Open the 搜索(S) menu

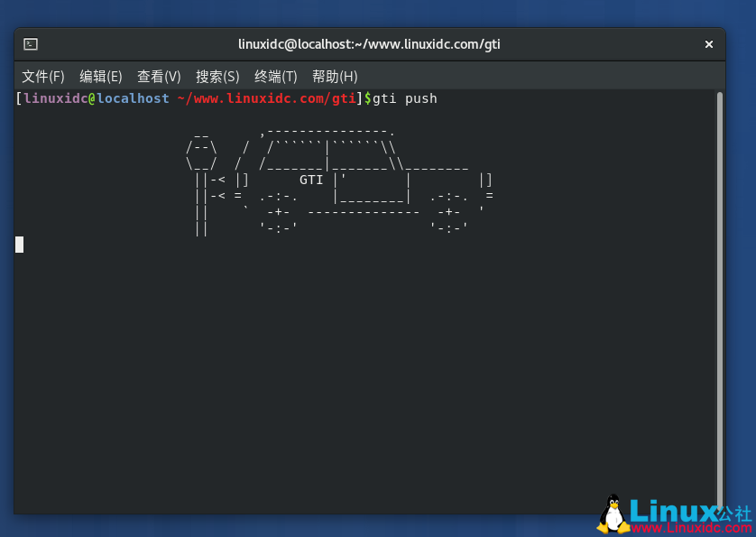pos(217,76)
